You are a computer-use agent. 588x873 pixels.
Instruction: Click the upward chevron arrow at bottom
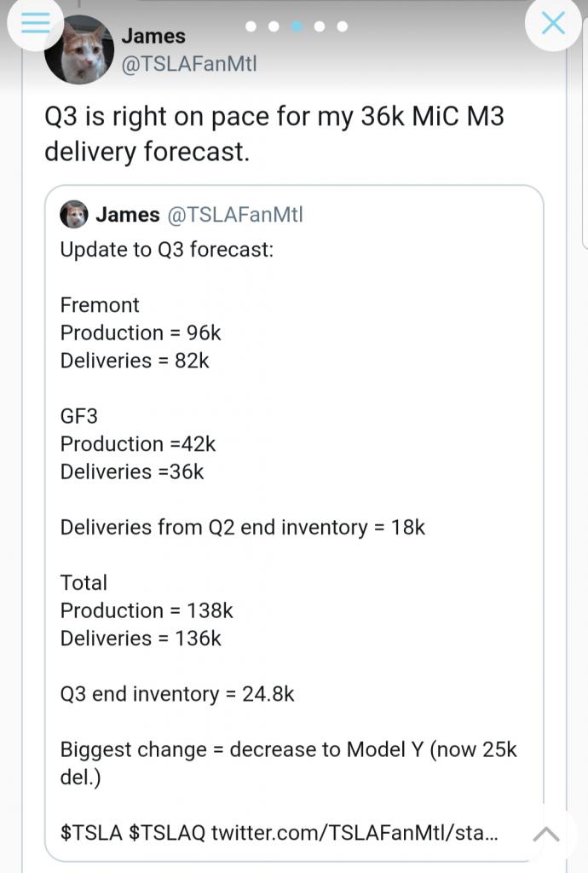coord(546,834)
